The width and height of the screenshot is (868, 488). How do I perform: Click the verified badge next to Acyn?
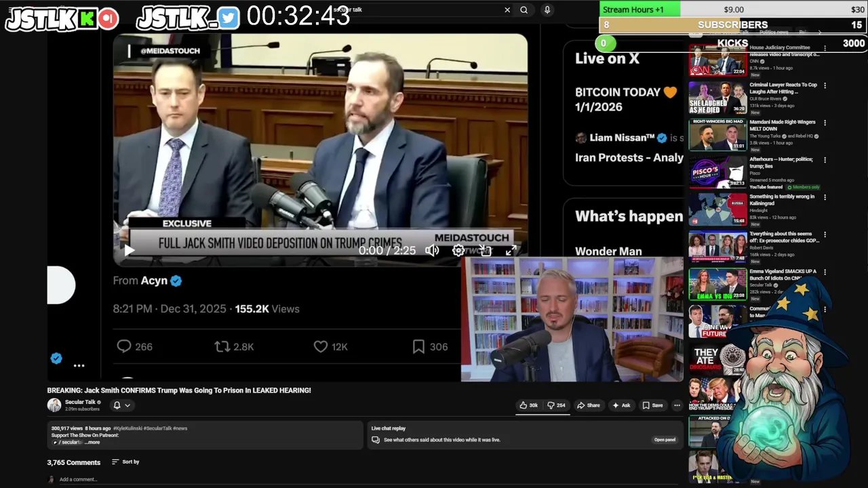(176, 281)
